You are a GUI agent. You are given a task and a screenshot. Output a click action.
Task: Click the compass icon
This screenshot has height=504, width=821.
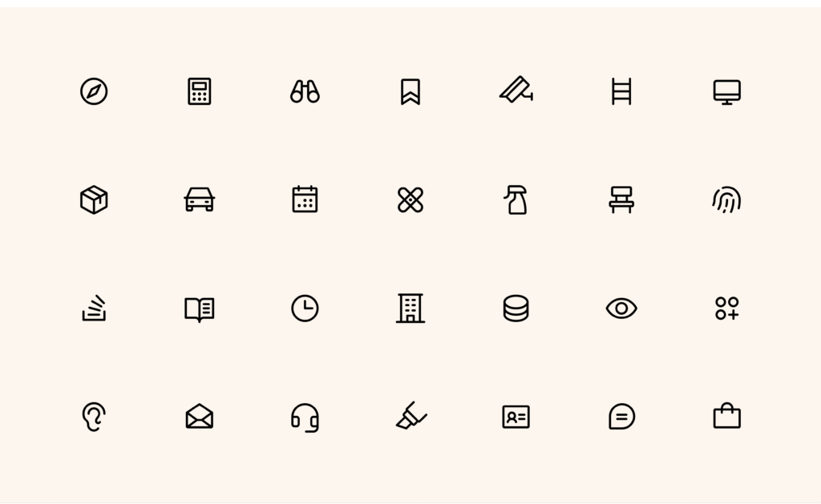coord(95,91)
